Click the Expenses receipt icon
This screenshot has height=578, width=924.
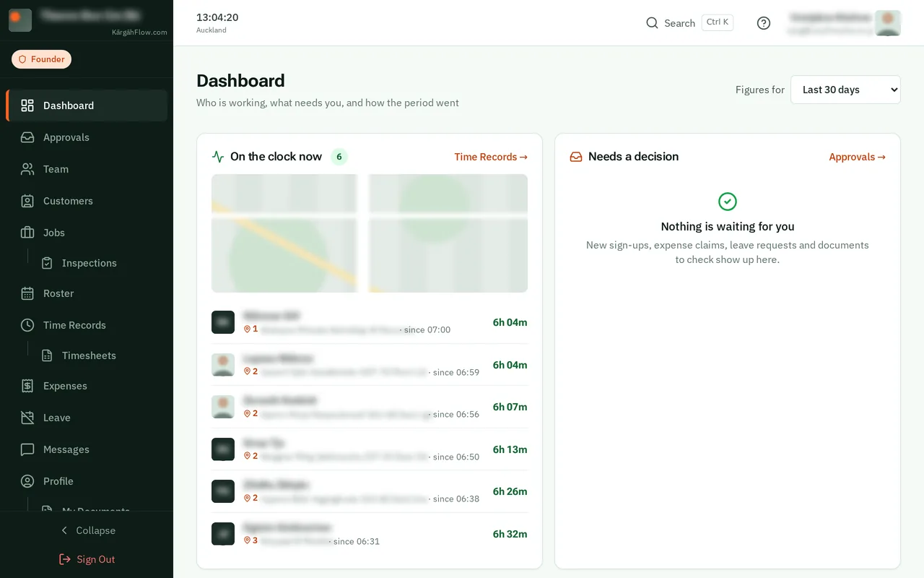point(27,386)
